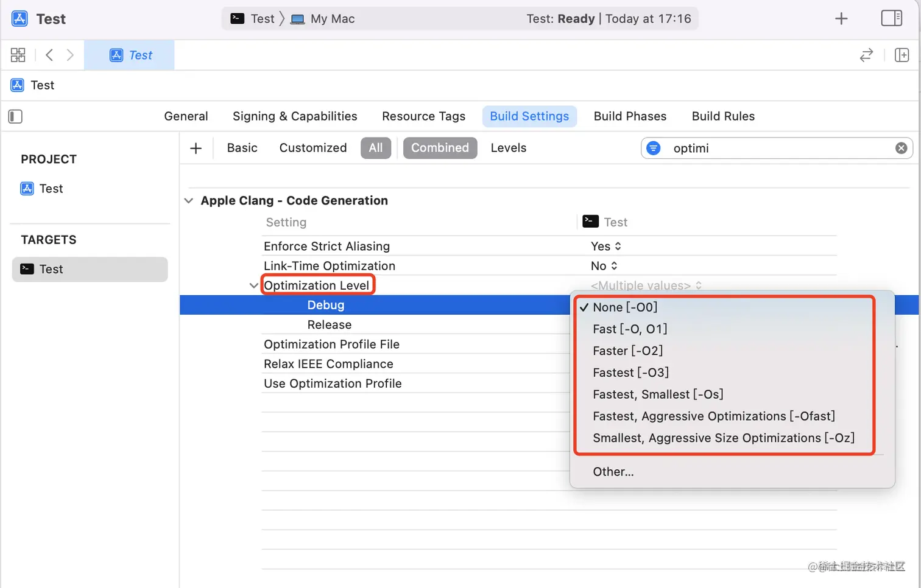Choose Other... in optimization menu
Viewport: 921px width, 588px height.
pyautogui.click(x=613, y=472)
